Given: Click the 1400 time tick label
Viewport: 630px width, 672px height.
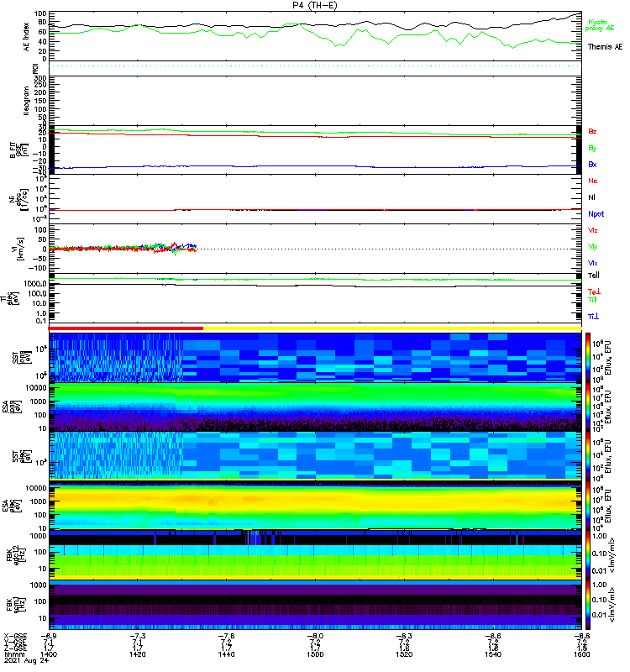Looking at the screenshot, I should [x=49, y=654].
